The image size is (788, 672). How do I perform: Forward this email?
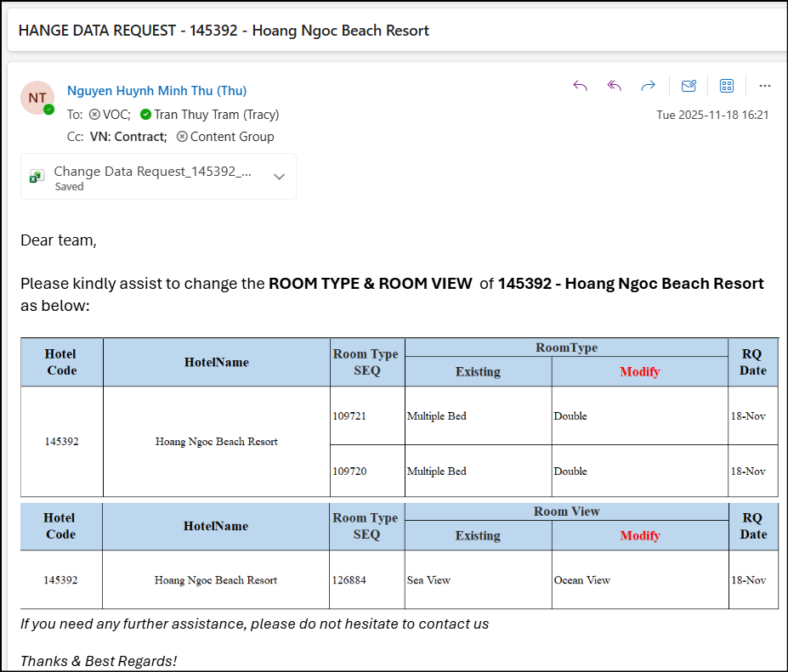tap(648, 86)
